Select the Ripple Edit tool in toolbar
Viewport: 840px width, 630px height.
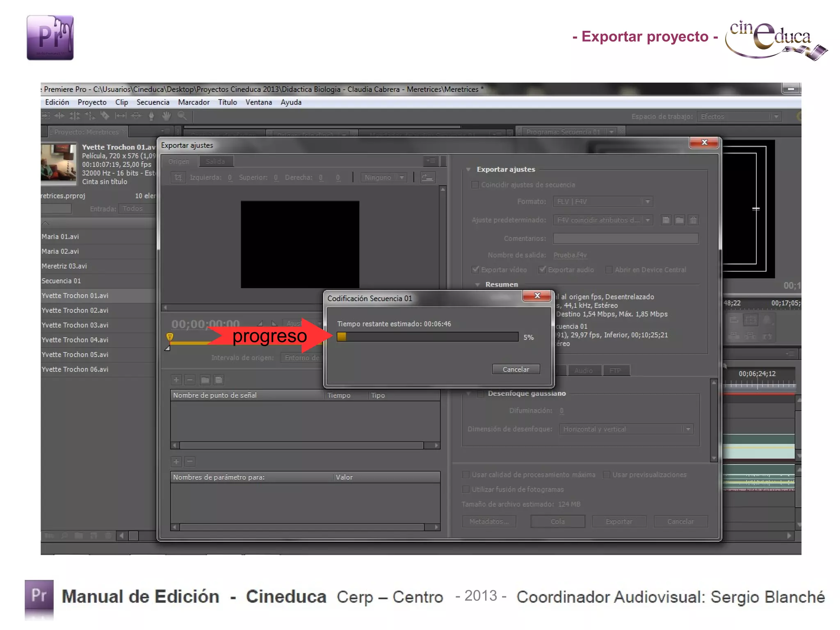59,116
